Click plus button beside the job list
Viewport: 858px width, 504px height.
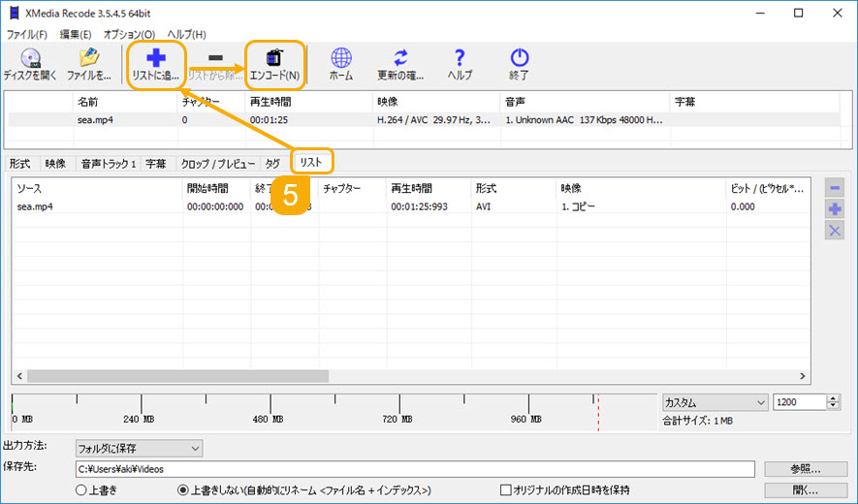click(x=835, y=209)
